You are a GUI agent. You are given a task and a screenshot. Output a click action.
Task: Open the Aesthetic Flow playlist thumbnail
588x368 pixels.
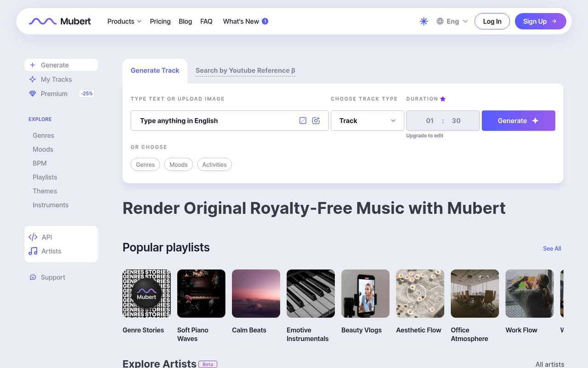(420, 293)
